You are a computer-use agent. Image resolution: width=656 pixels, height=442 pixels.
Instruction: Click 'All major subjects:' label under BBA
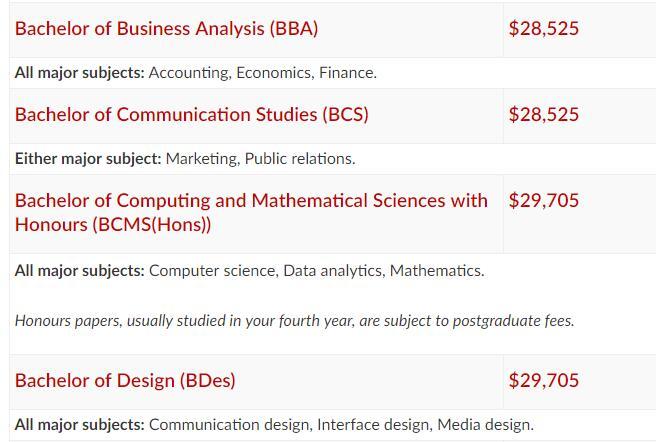click(79, 73)
